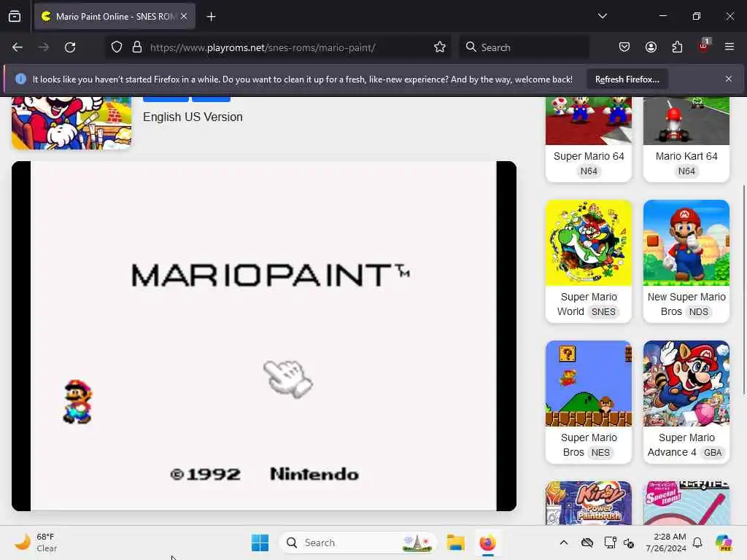Open the Copilot preview icon
This screenshot has width=747, height=560.
724,542
